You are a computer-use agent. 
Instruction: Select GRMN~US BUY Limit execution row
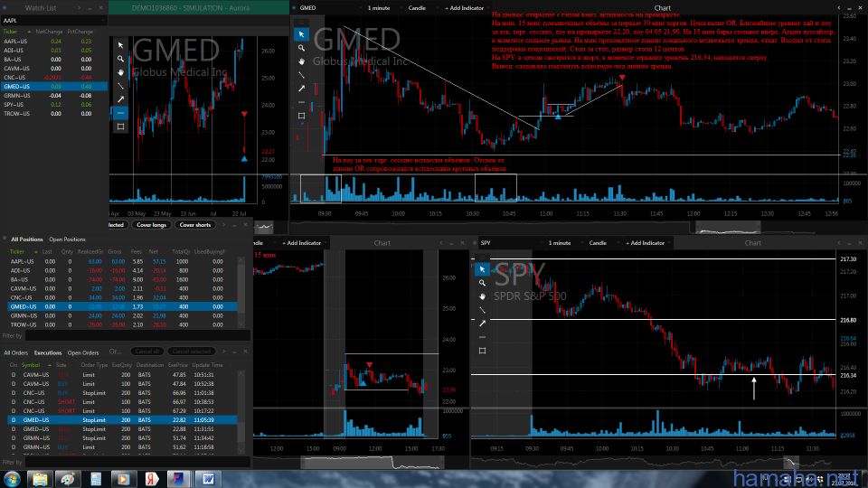[x=122, y=447]
